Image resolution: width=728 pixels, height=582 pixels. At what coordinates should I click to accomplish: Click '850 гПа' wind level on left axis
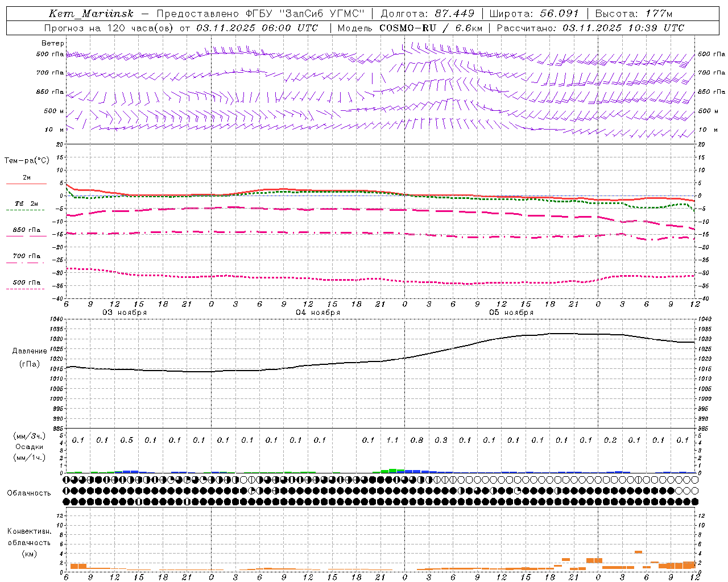[50, 92]
